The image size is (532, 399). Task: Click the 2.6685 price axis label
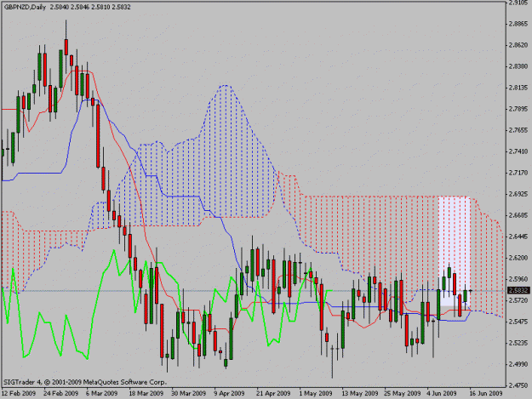pyautogui.click(x=518, y=215)
